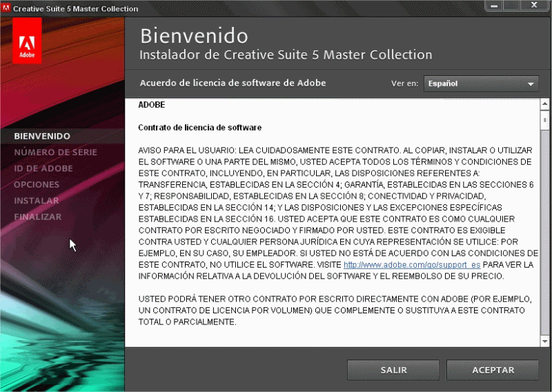Click the license scrollbar down arrow
The image size is (552, 392).
tap(544, 341)
